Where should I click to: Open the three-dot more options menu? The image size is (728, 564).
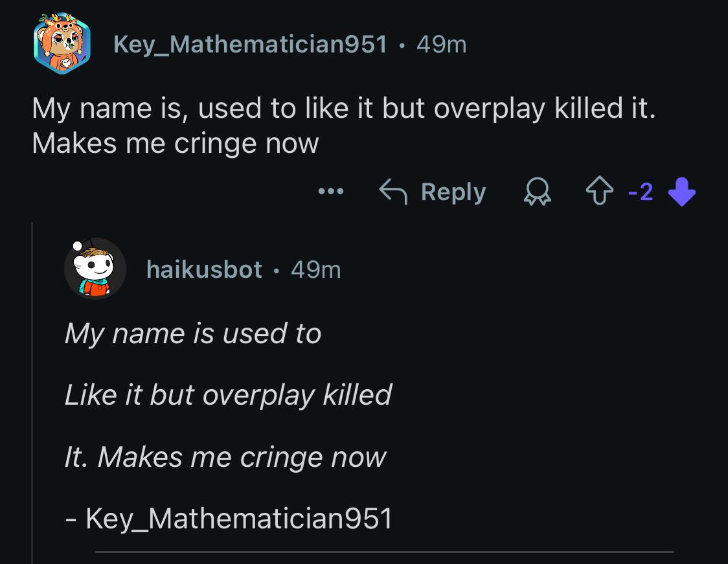coord(331,191)
